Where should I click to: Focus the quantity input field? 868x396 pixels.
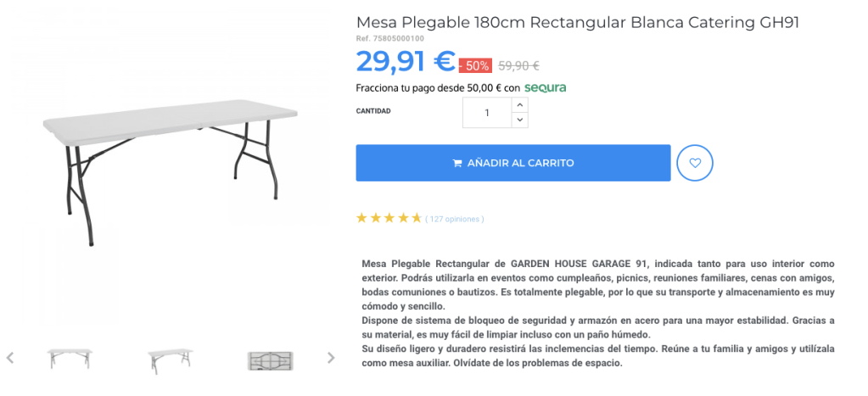pyautogui.click(x=486, y=113)
